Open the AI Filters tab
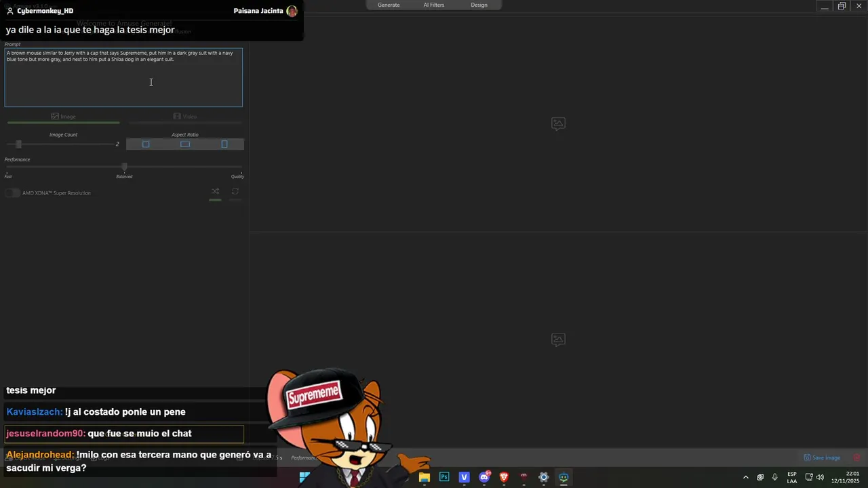The image size is (868, 488). point(434,5)
